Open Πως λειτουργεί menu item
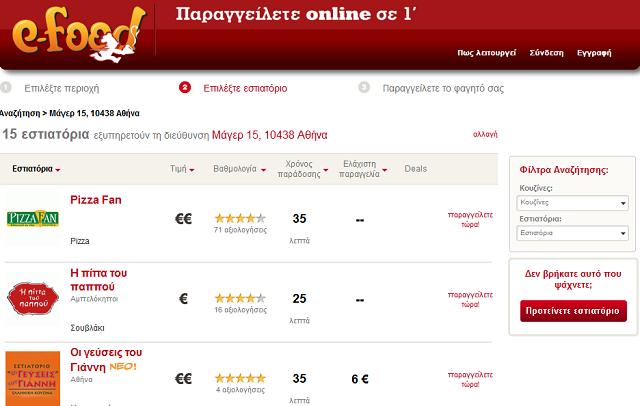Image resolution: width=640 pixels, height=406 pixels. point(487,53)
